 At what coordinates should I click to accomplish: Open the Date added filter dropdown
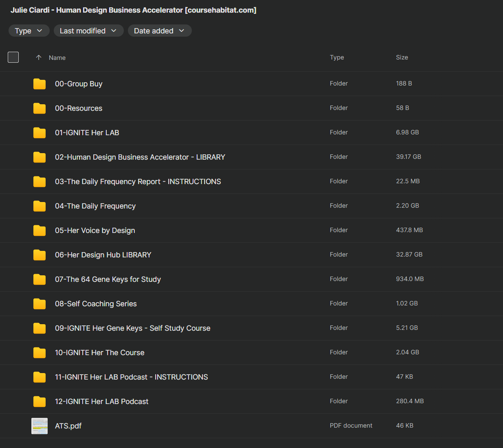click(x=160, y=31)
